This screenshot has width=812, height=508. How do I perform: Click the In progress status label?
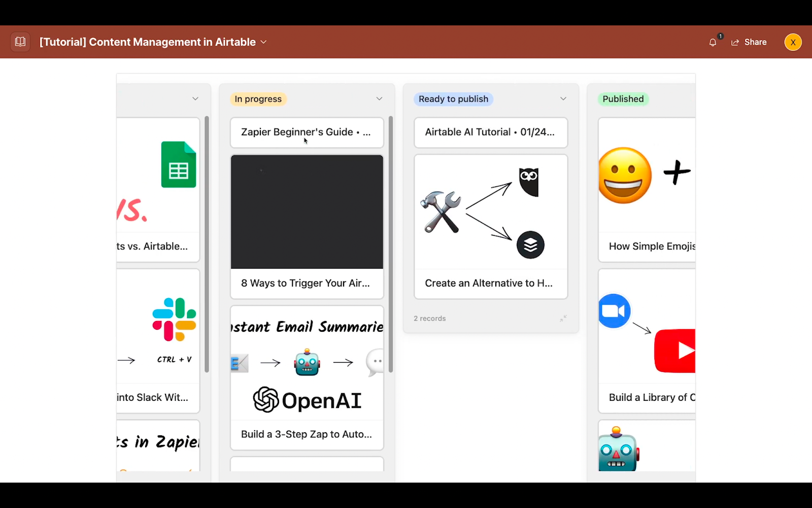tap(258, 99)
